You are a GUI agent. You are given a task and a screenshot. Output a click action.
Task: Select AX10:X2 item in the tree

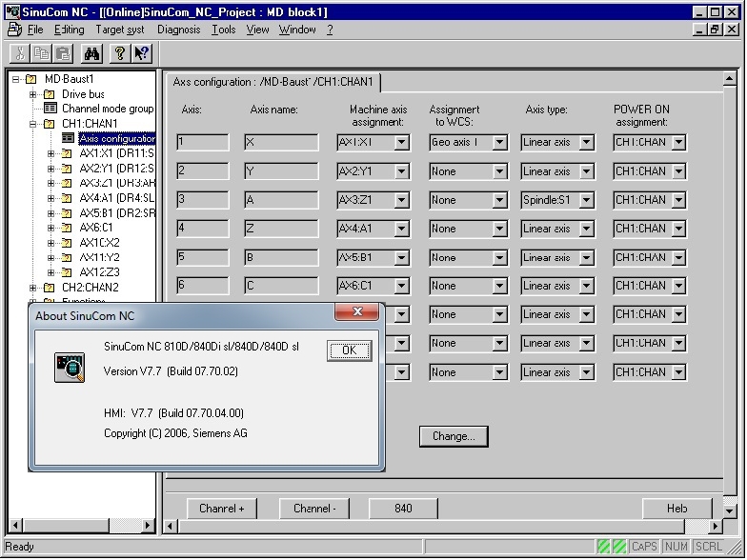[x=99, y=242]
